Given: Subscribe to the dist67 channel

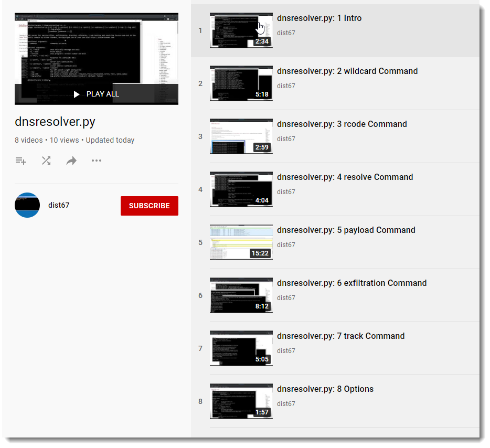Looking at the screenshot, I should [x=149, y=206].
